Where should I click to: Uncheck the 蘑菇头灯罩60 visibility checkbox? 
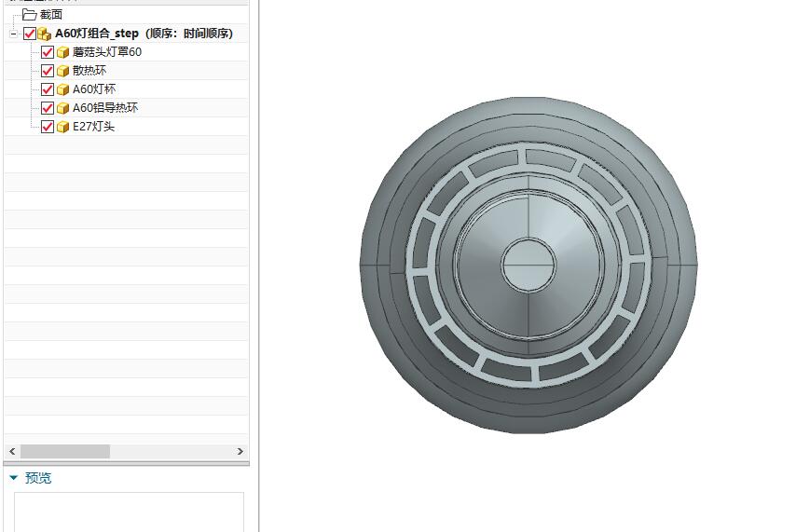[48, 52]
